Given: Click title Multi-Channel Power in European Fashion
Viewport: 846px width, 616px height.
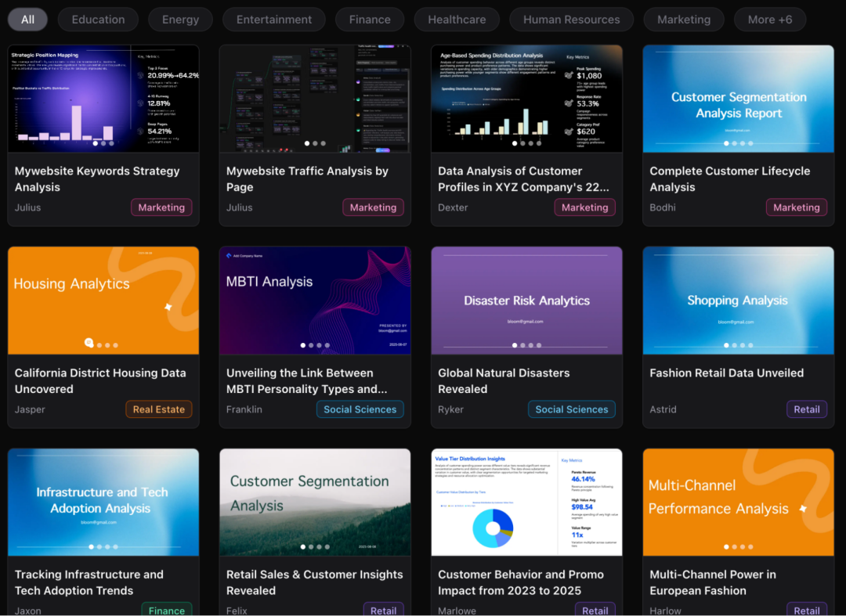Looking at the screenshot, I should [x=713, y=582].
